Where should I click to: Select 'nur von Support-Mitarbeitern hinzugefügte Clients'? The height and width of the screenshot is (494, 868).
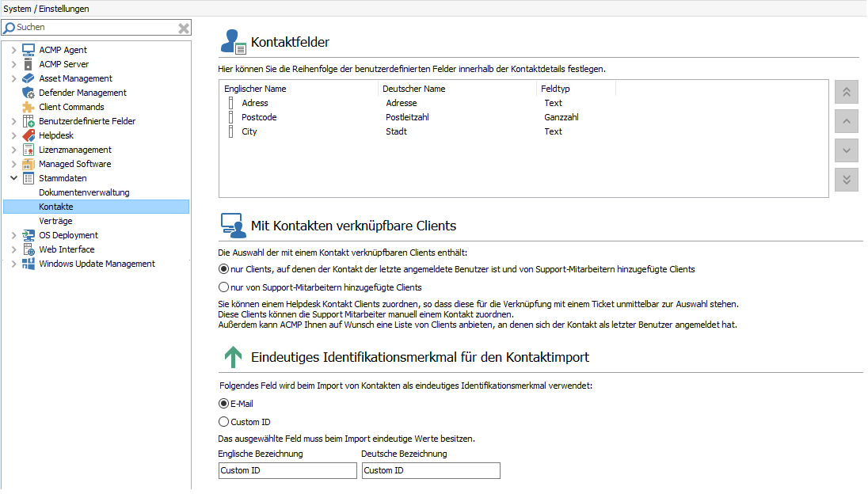point(223,287)
